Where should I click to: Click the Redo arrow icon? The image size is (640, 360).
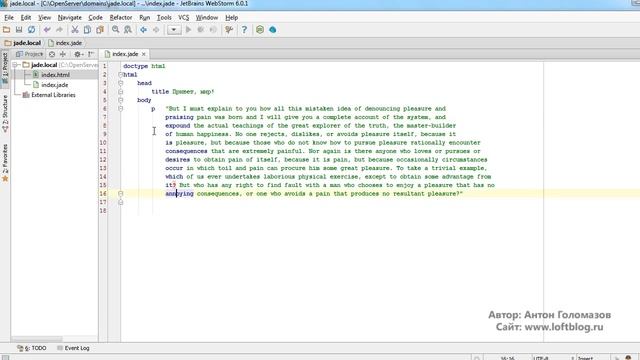(x=59, y=29)
